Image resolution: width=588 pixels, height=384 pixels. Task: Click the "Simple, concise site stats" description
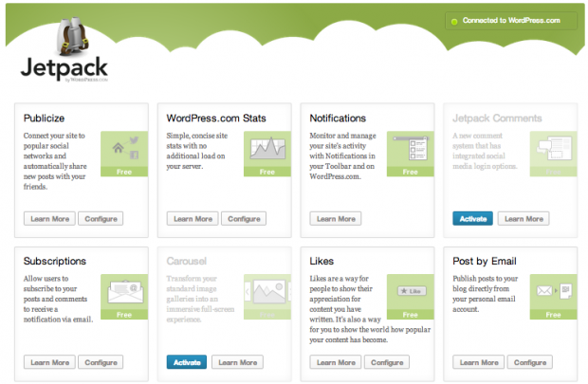point(197,151)
